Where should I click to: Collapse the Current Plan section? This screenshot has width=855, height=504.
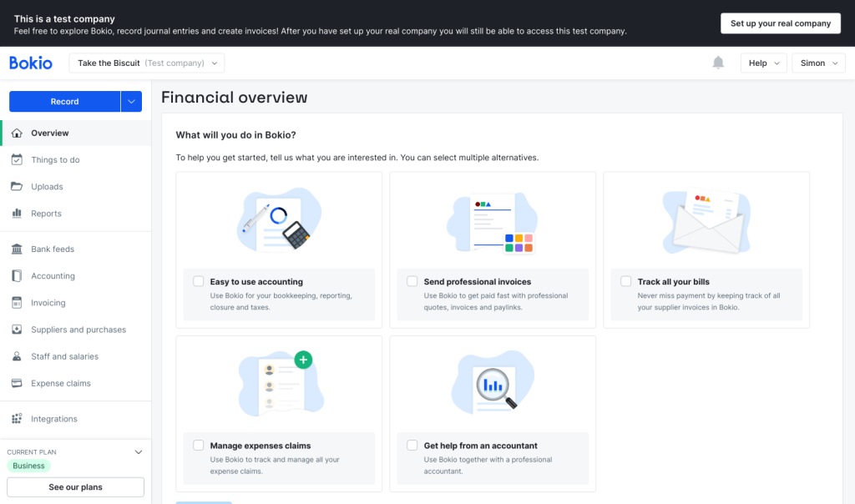click(138, 451)
